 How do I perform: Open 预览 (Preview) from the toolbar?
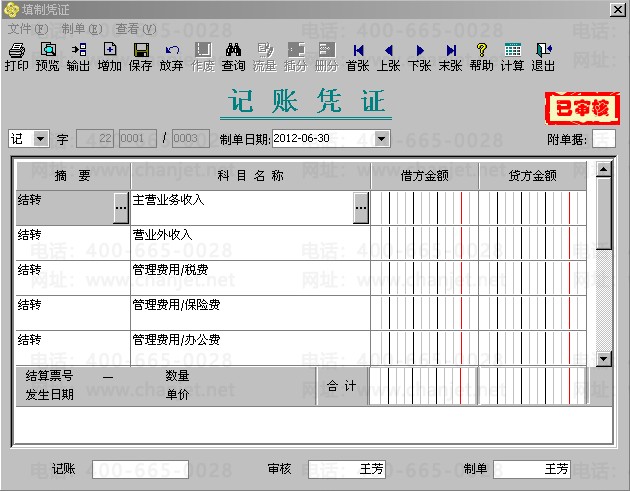point(47,56)
